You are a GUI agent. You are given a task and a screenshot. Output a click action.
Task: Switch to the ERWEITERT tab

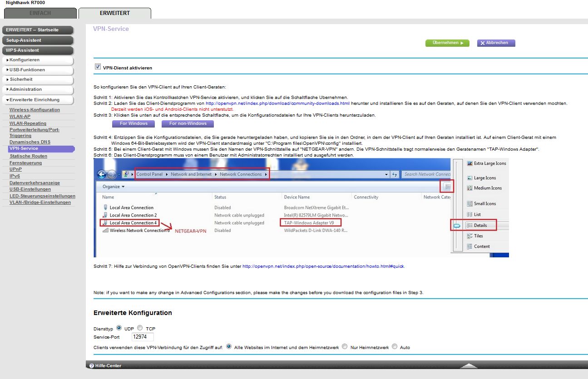click(115, 13)
